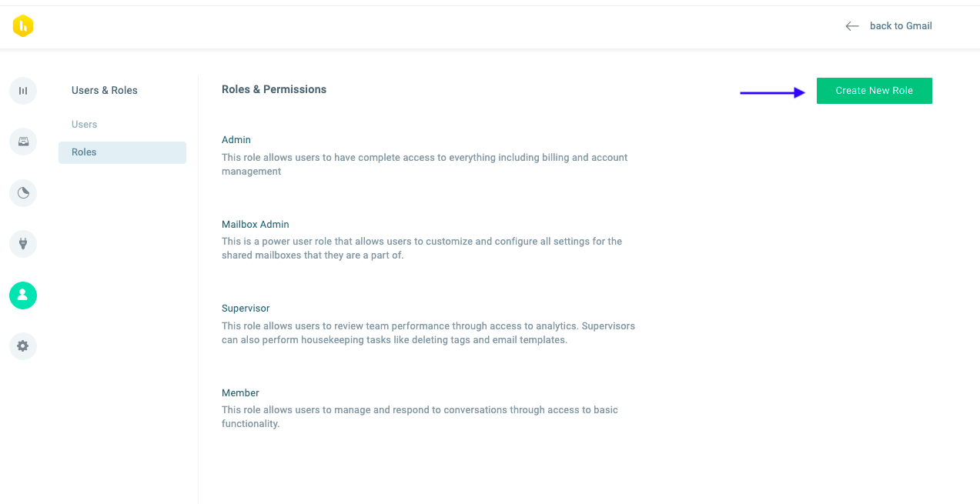Click the left arrow beside back to Gmail
Image resolution: width=980 pixels, height=504 pixels.
click(x=851, y=26)
